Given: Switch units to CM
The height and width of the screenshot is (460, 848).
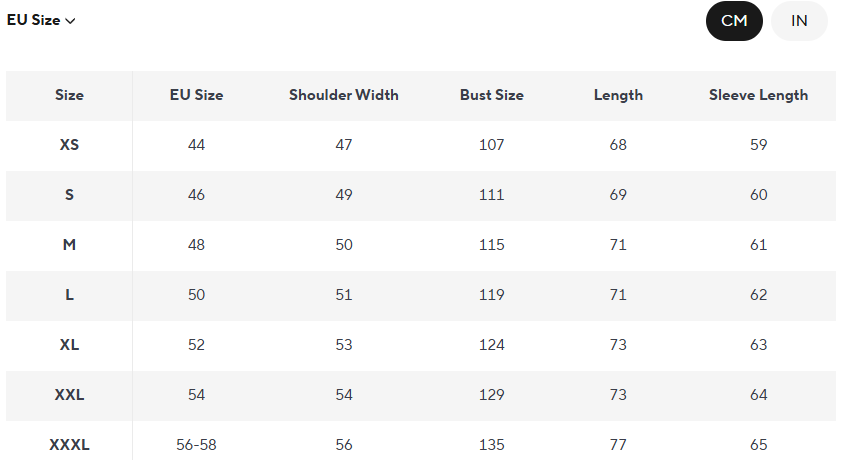Looking at the screenshot, I should [734, 21].
